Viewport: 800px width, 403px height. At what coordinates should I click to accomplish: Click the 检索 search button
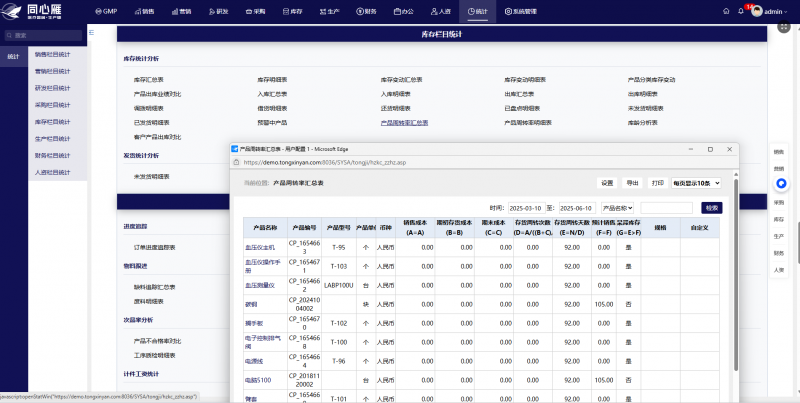click(x=711, y=208)
